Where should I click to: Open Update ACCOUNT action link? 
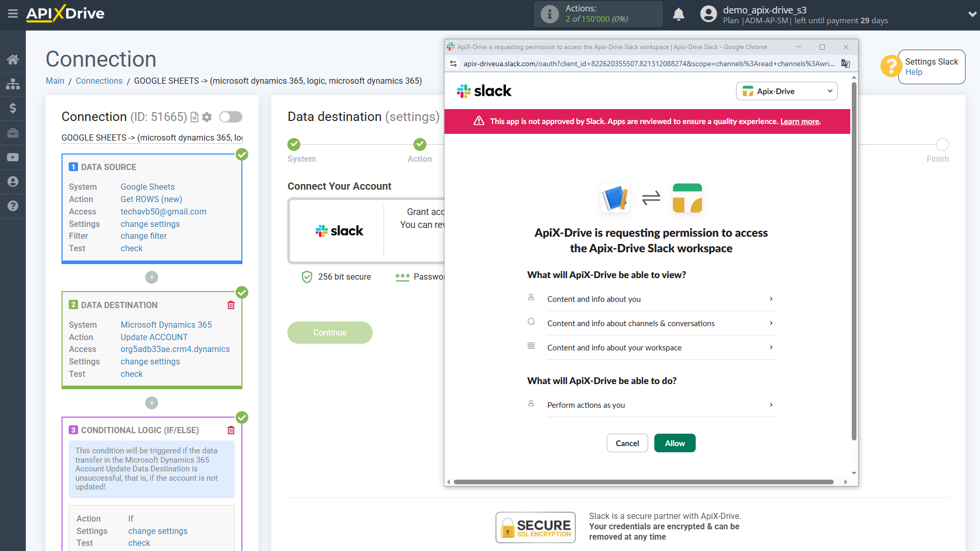click(x=154, y=337)
